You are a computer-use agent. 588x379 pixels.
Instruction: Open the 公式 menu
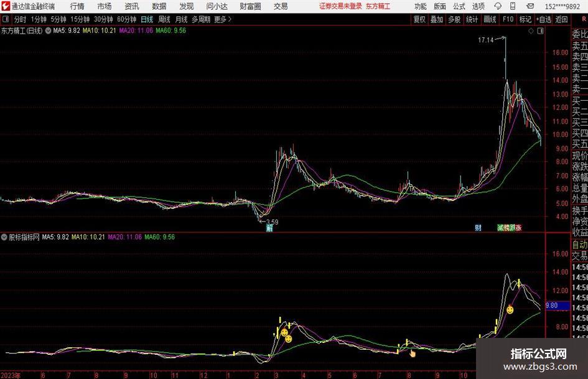click(459, 6)
